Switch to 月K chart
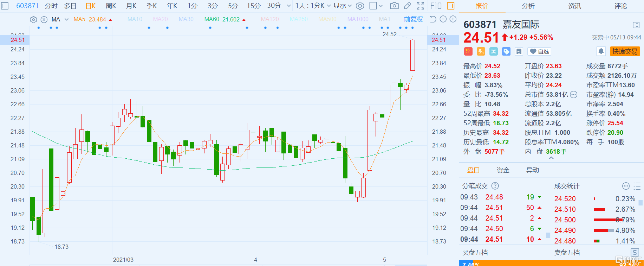Image resolution: width=644 pixels, height=266 pixels. point(131,6)
